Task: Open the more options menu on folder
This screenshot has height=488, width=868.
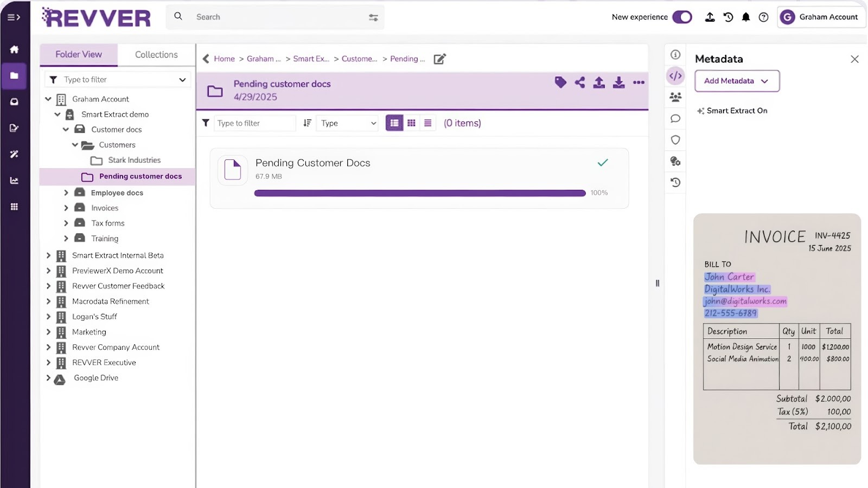Action: click(639, 82)
